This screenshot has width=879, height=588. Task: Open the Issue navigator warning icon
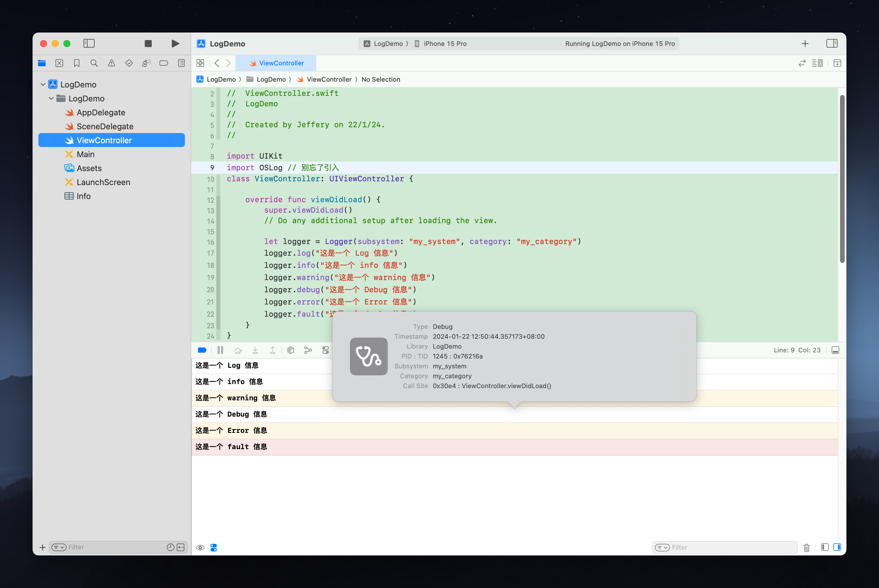(x=111, y=63)
